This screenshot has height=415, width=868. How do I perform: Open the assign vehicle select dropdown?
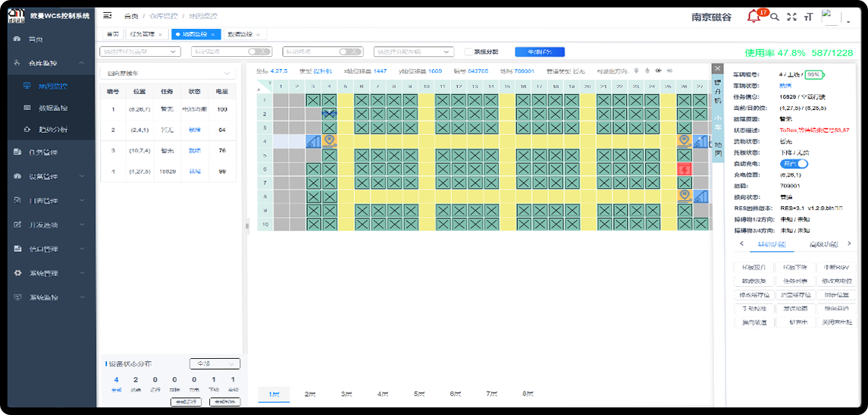413,52
